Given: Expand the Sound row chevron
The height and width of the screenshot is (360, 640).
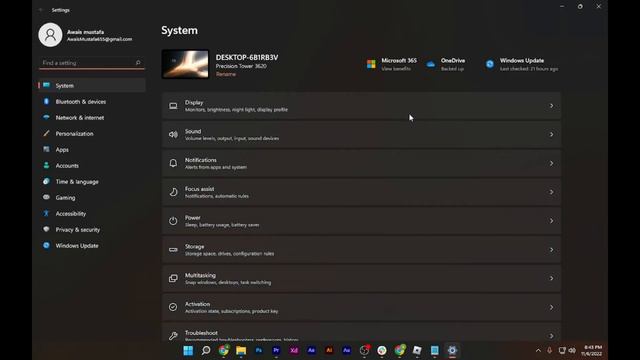Looking at the screenshot, I should 551,135.
